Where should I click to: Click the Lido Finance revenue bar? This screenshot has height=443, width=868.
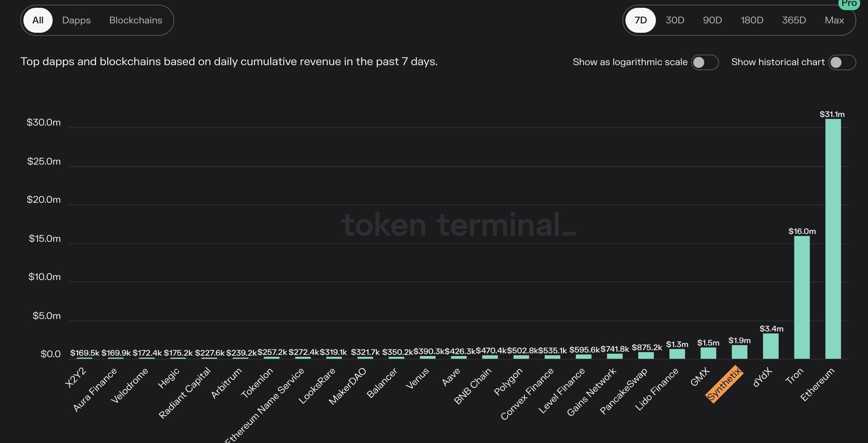pos(677,354)
